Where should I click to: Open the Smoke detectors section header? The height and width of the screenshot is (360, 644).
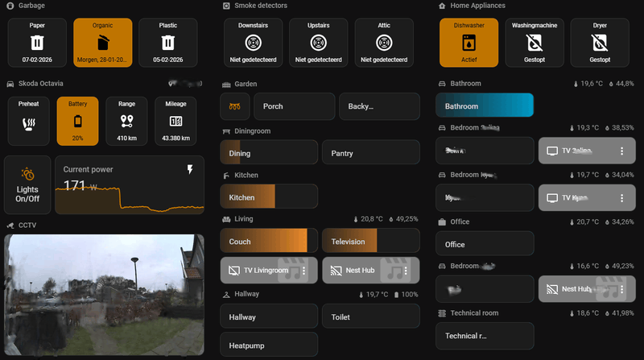pyautogui.click(x=261, y=6)
